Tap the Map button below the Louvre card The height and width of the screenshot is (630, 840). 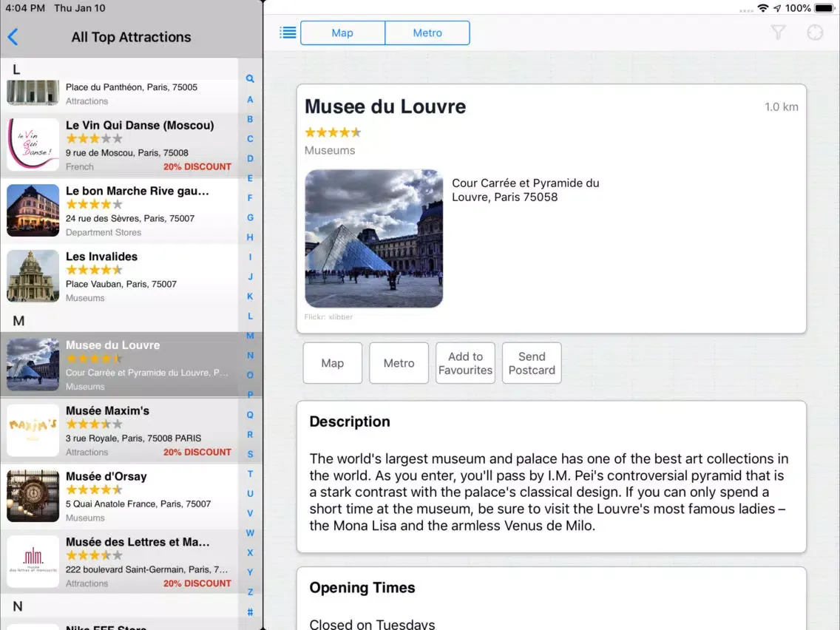click(332, 363)
